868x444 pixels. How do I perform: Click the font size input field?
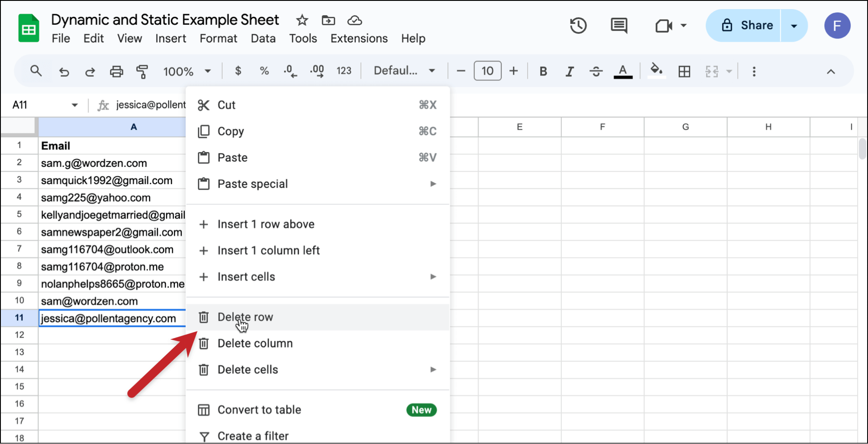click(487, 71)
